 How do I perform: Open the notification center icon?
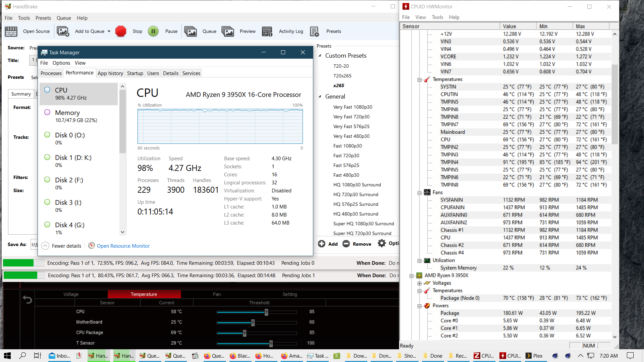click(630, 356)
